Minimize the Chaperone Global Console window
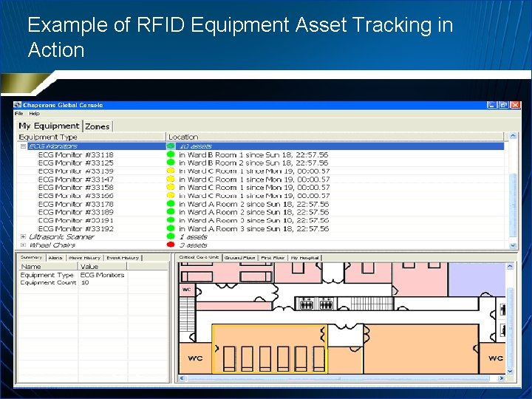Image resolution: width=532 pixels, height=399 pixels. tap(492, 105)
